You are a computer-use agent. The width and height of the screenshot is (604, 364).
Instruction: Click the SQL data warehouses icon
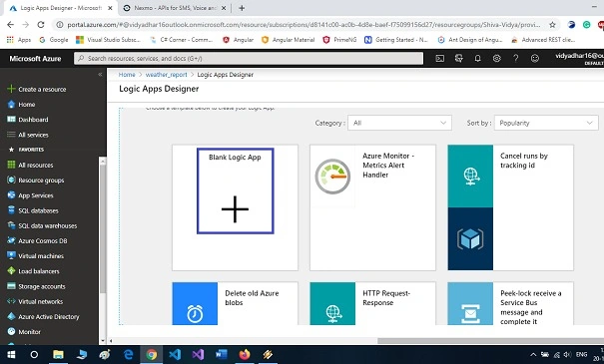[11, 225]
